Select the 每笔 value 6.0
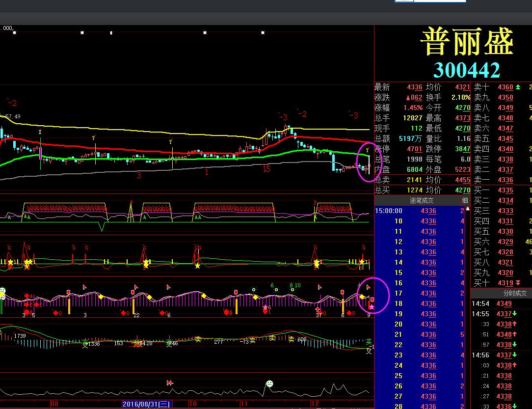 coord(465,159)
